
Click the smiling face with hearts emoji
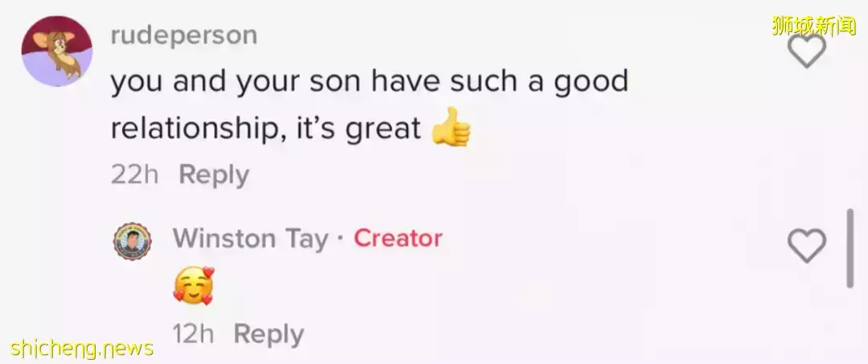[x=194, y=286]
